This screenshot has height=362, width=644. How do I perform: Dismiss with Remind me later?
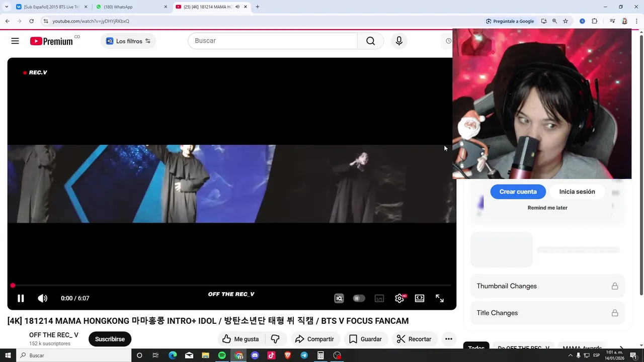point(547,208)
